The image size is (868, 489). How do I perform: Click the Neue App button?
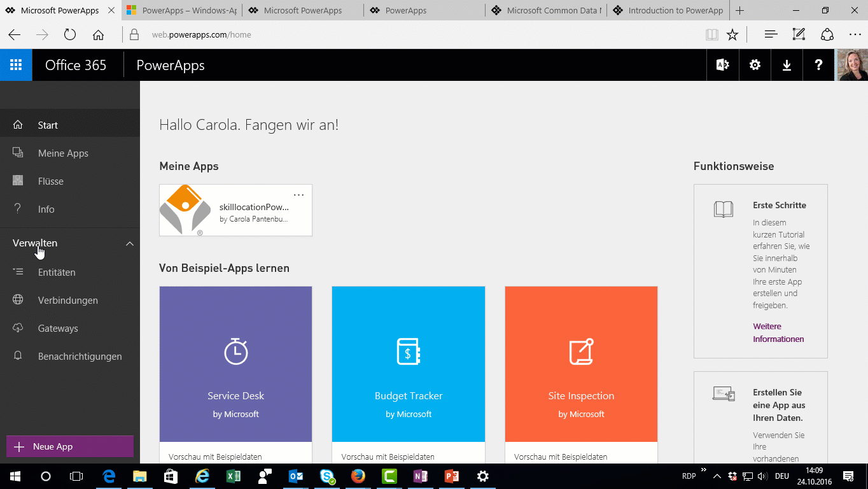(70, 446)
